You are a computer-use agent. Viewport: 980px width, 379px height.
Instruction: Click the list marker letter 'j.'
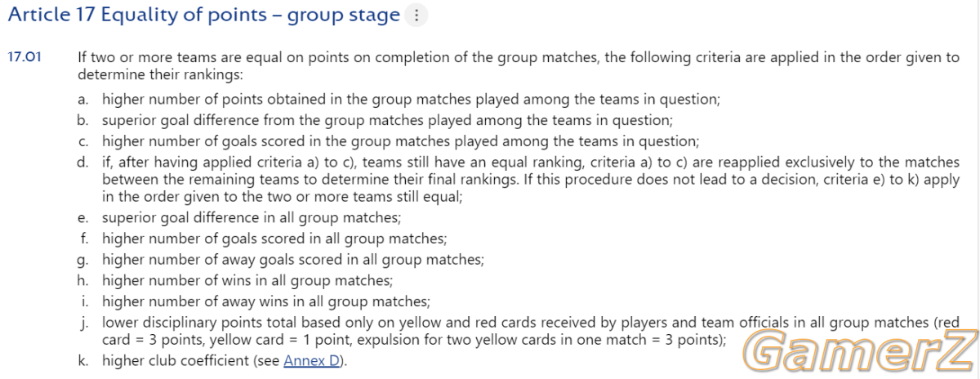(x=85, y=322)
